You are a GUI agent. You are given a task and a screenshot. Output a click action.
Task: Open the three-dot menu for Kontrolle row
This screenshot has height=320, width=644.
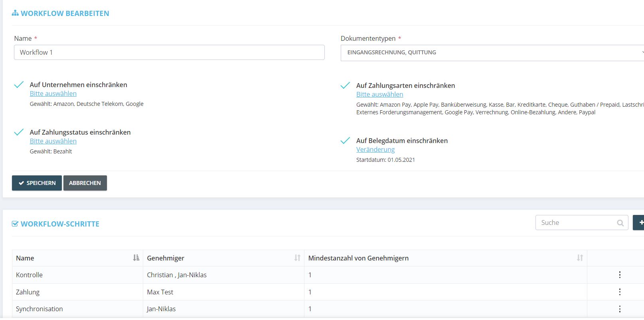coord(619,275)
